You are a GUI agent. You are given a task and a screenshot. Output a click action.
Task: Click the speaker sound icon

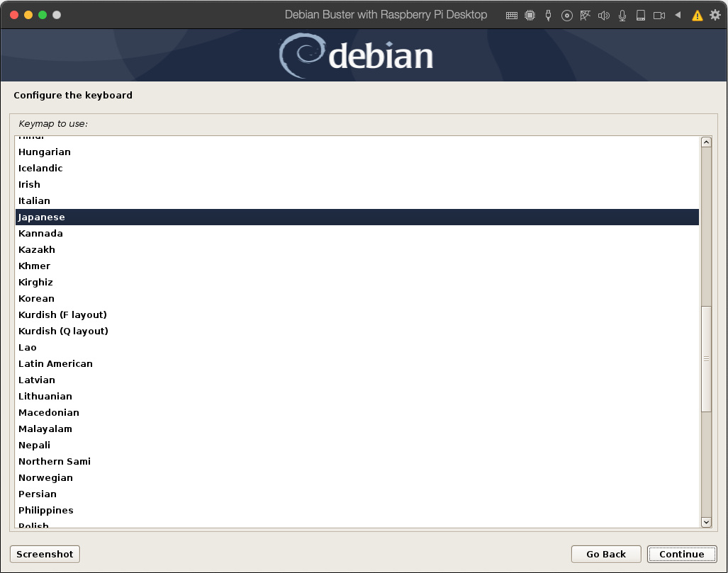click(603, 16)
